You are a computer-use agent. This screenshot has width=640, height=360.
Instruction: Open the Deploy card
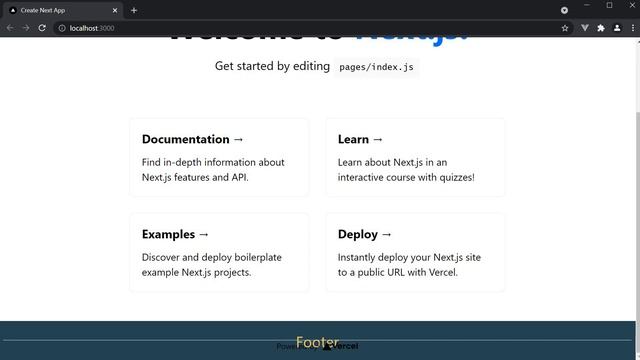(x=415, y=252)
